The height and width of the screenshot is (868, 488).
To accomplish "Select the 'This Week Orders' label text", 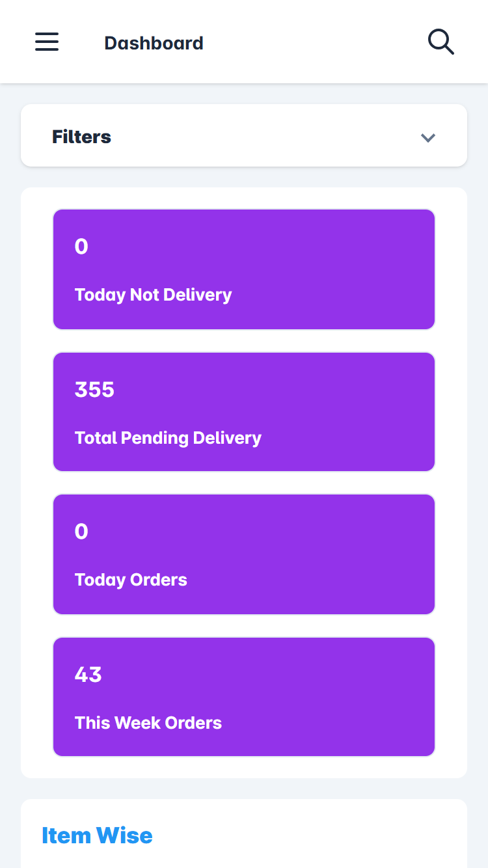I will click(148, 723).
